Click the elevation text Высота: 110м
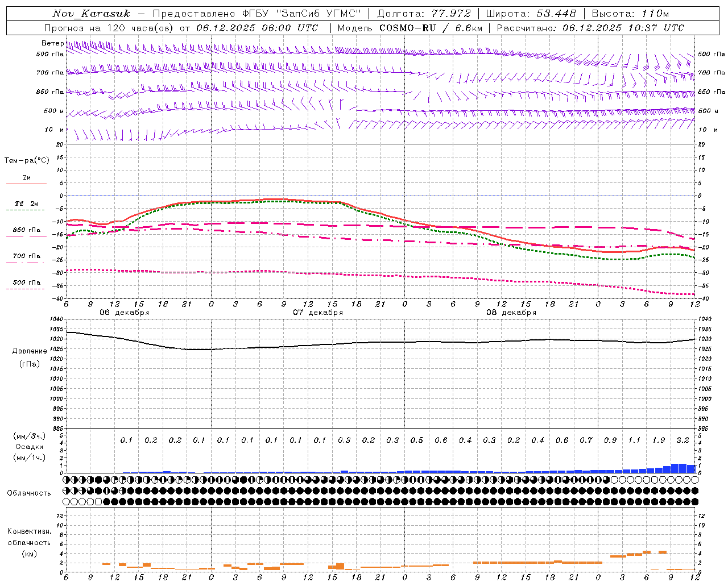Viewport: 728px width, 582px height. (630, 14)
